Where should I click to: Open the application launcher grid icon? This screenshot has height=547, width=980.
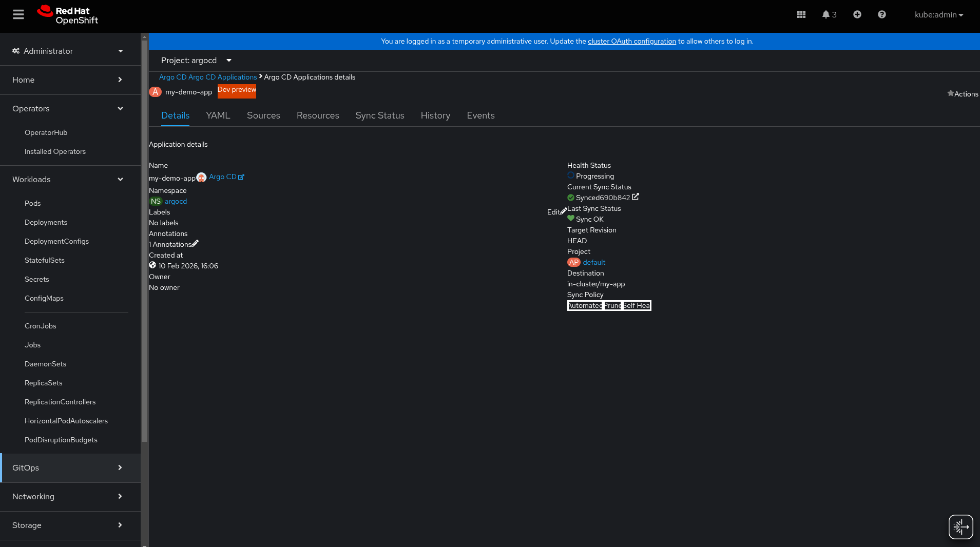pyautogui.click(x=801, y=14)
